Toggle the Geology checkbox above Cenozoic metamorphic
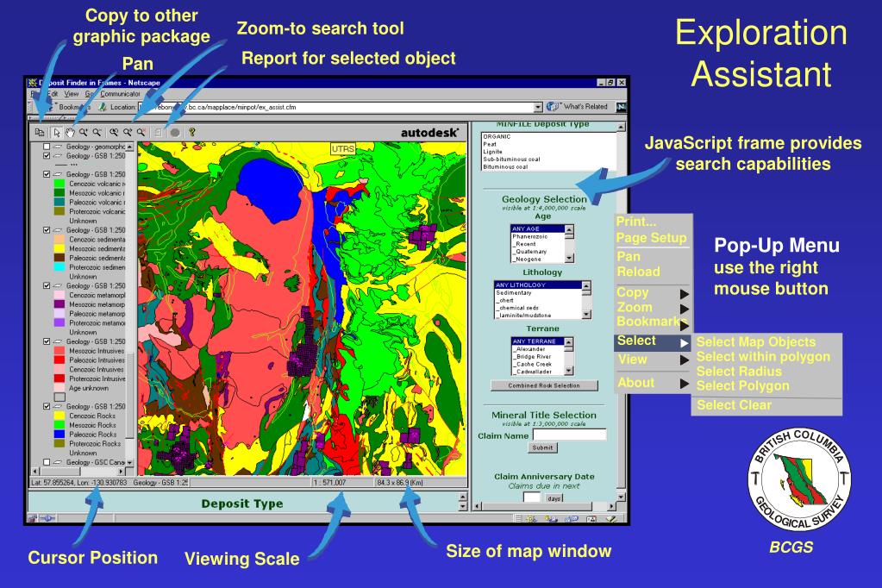The width and height of the screenshot is (882, 588). point(47,286)
